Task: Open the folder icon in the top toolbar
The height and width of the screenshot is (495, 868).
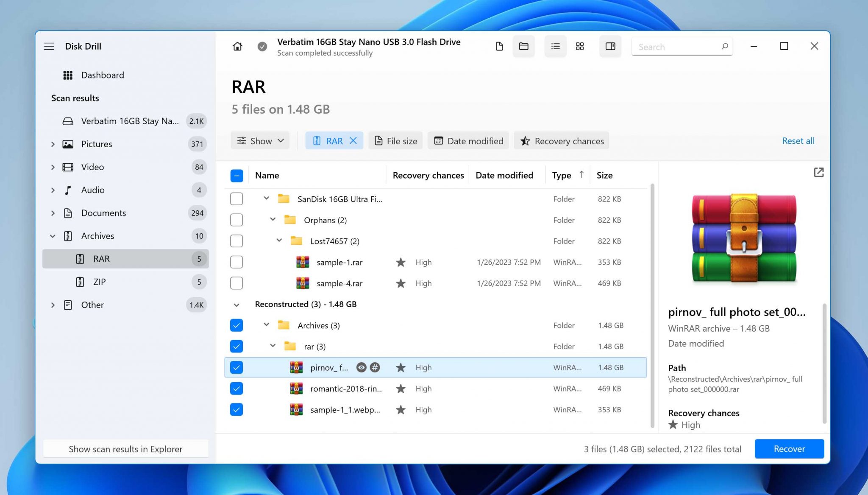Action: 523,46
